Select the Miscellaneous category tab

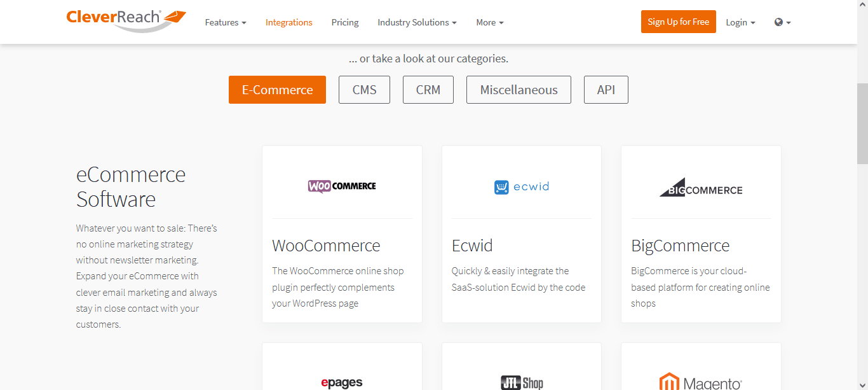(519, 90)
